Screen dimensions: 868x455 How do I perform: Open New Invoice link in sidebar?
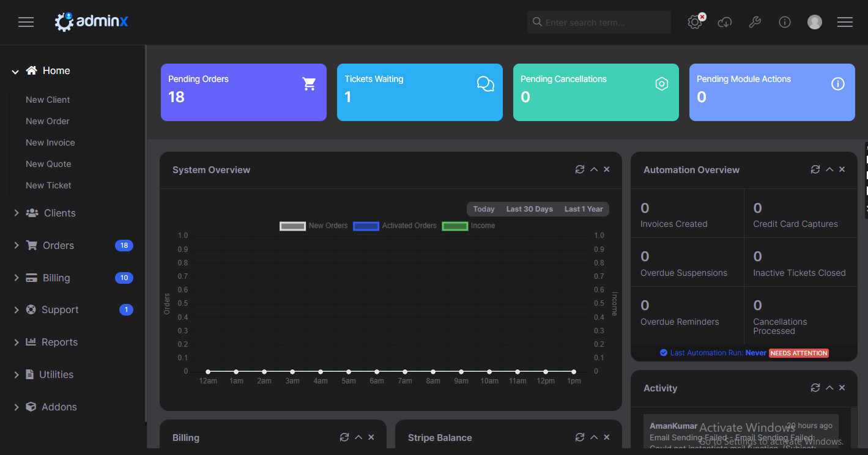(x=50, y=142)
